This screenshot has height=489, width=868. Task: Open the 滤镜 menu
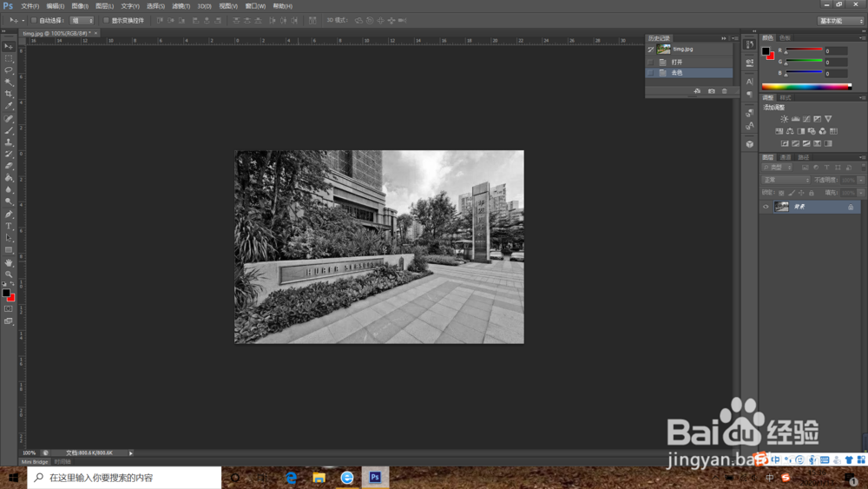(181, 6)
